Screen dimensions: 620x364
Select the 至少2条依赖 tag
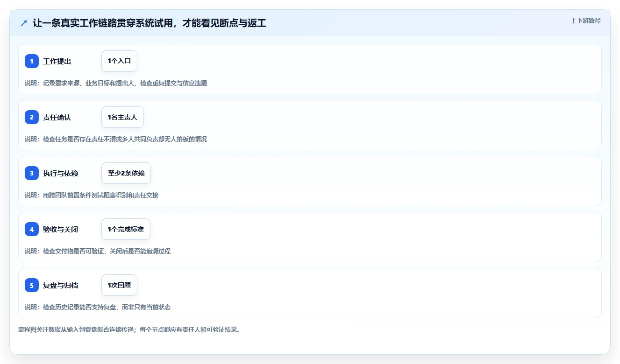coord(126,173)
